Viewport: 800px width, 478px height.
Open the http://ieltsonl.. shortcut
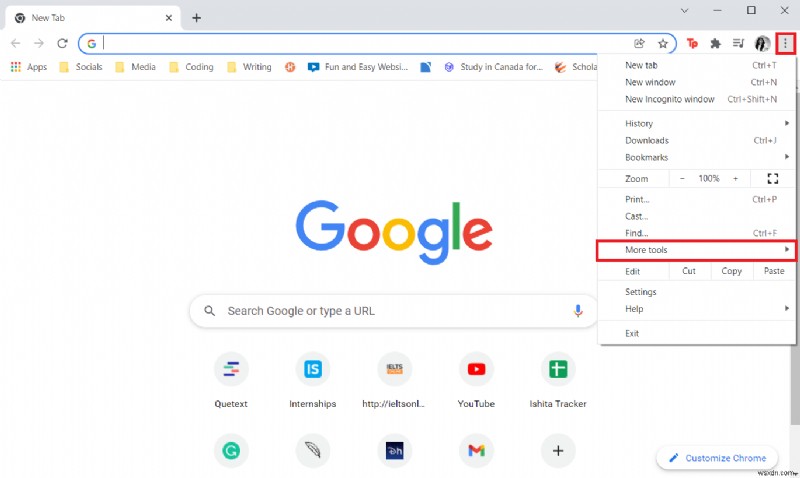click(394, 380)
